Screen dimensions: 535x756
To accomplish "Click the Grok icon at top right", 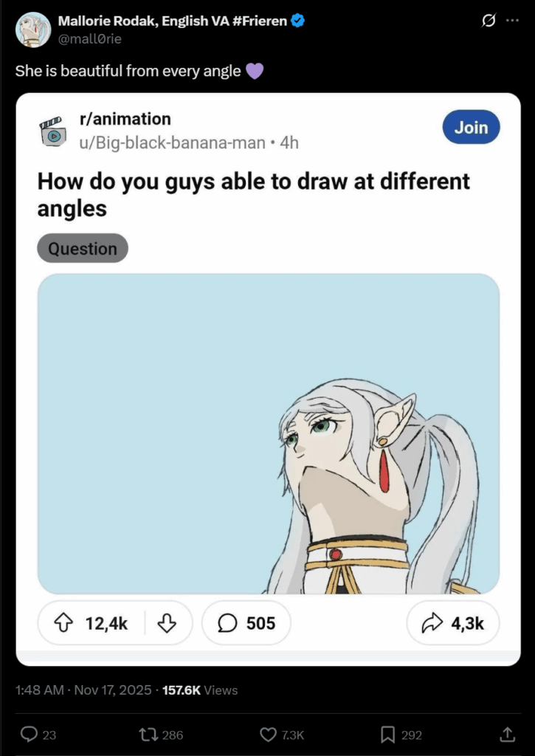I will tap(488, 21).
